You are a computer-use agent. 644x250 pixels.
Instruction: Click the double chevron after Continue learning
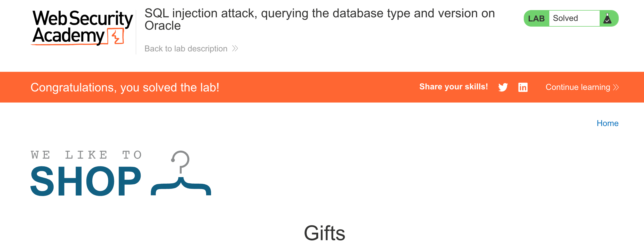coord(616,87)
